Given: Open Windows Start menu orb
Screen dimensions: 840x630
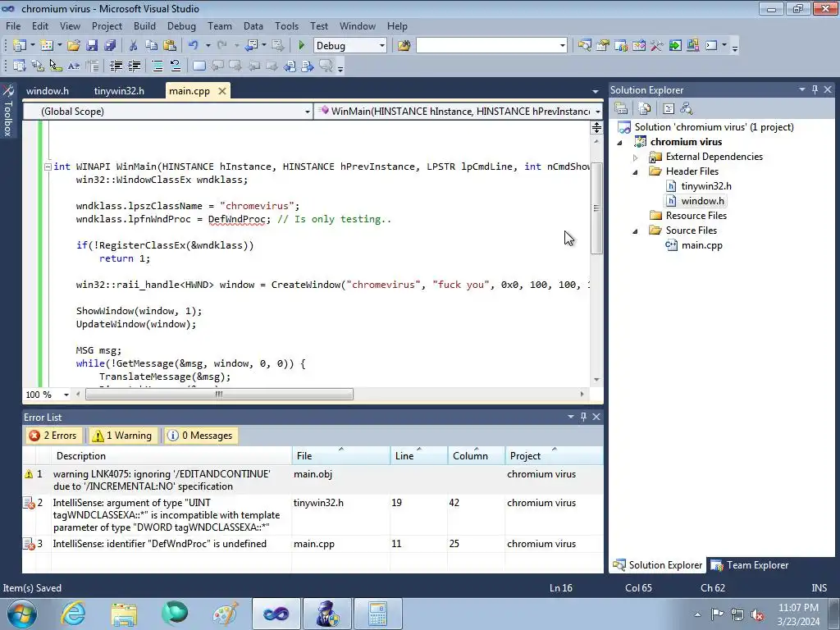Looking at the screenshot, I should [22, 614].
